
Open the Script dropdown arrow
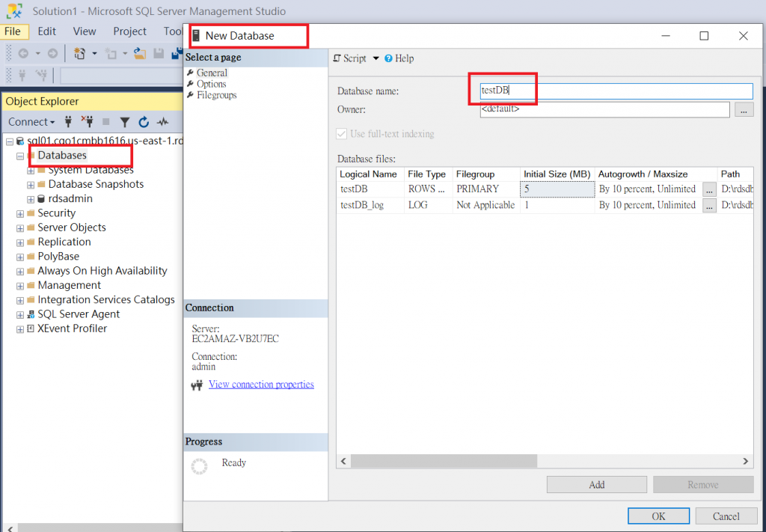click(x=376, y=58)
